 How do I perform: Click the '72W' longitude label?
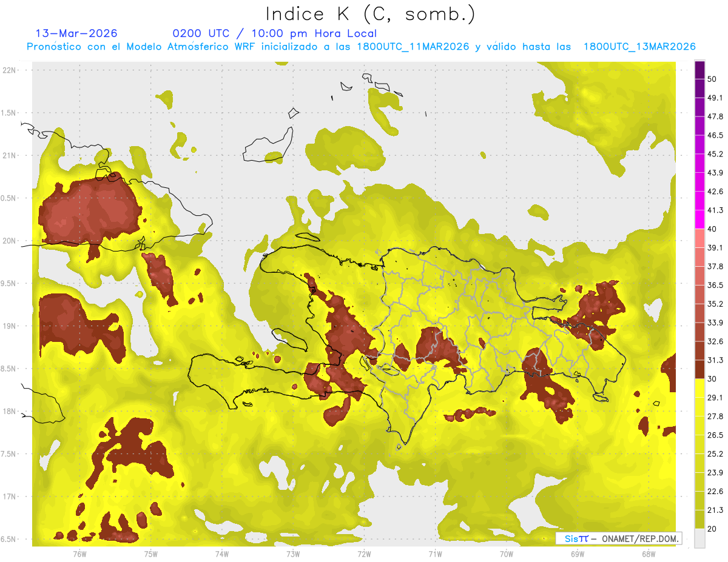364,554
